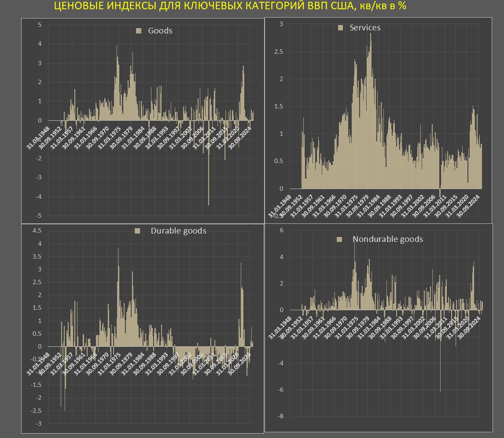Select the Durable goods legend label
504x438 pixels.
coord(178,231)
